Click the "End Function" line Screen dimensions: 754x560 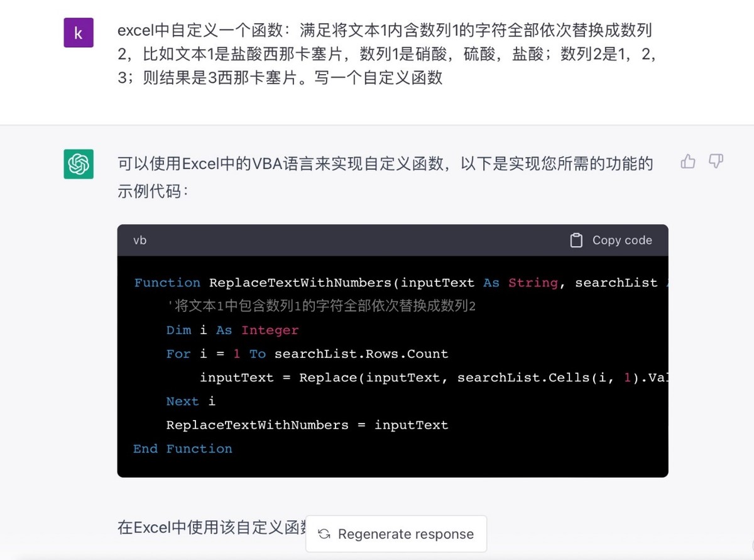point(183,449)
